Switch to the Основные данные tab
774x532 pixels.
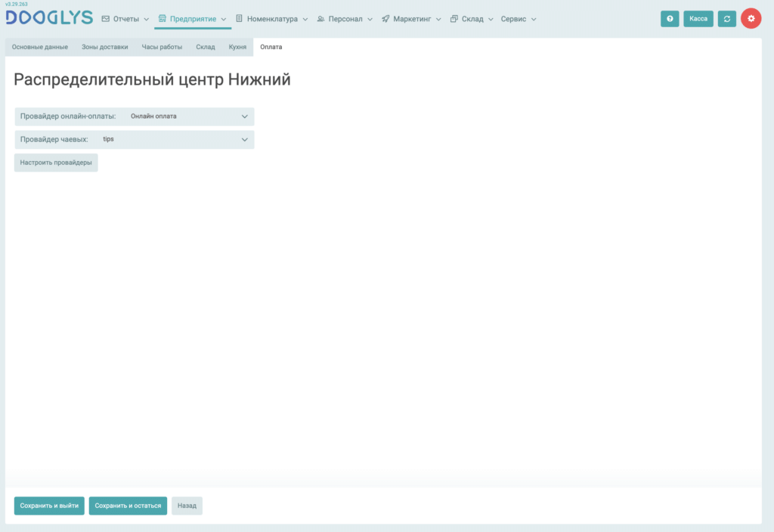coord(40,47)
